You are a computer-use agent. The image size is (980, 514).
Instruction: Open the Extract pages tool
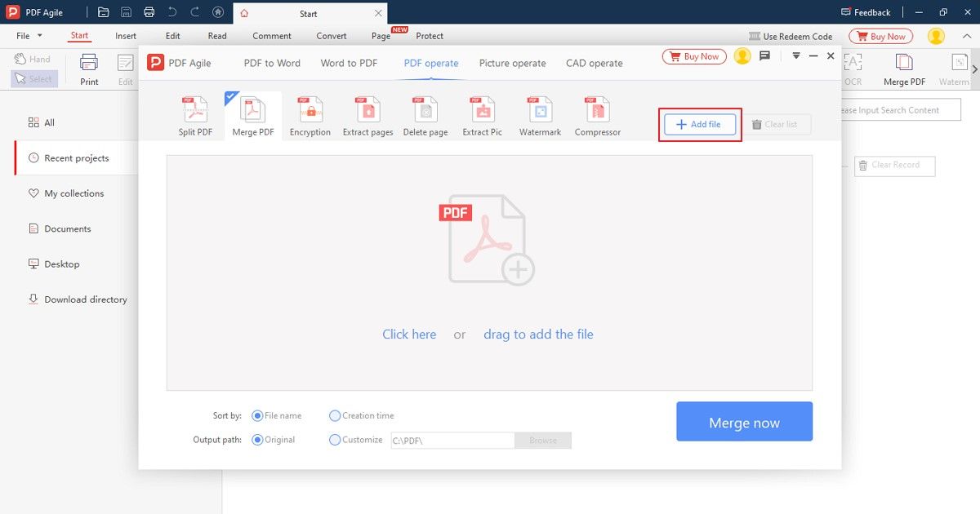367,116
